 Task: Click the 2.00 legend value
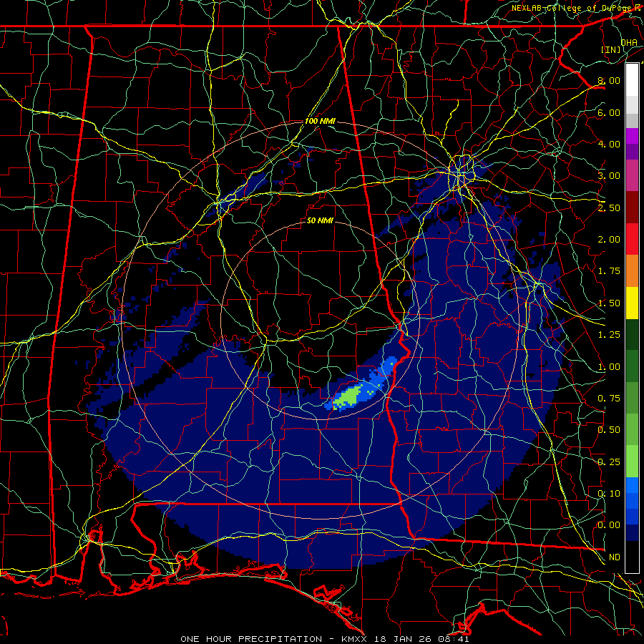click(609, 240)
